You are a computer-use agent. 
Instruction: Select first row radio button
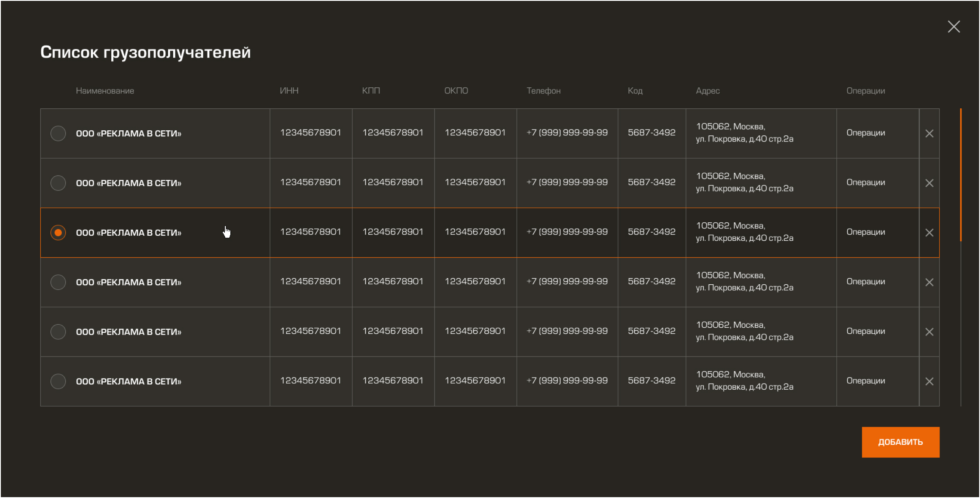58,133
